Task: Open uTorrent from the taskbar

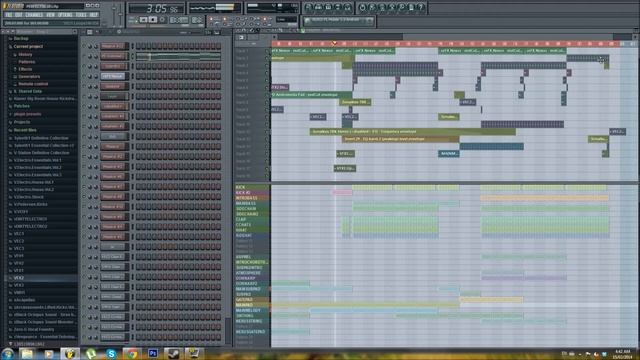Action: 91,353
